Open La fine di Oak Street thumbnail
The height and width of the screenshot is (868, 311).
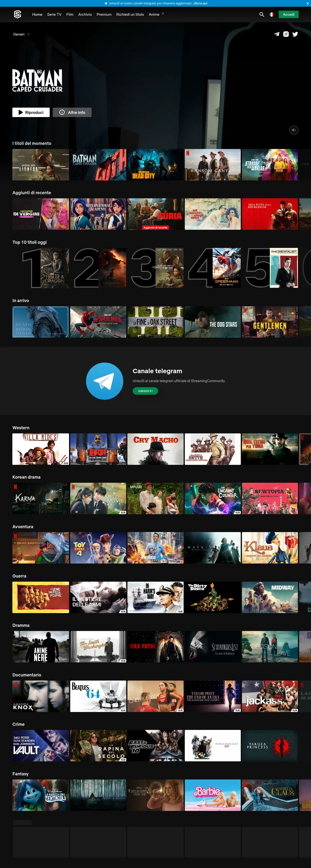[x=155, y=322]
